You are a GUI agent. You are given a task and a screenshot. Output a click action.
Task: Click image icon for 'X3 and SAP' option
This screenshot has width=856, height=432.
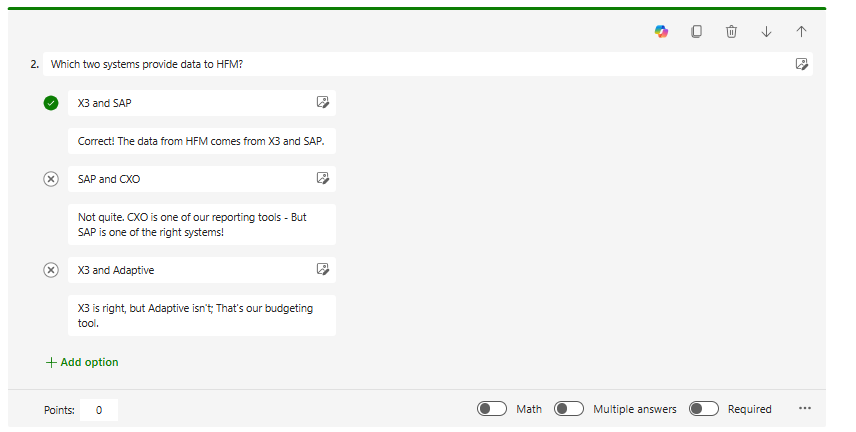point(322,102)
